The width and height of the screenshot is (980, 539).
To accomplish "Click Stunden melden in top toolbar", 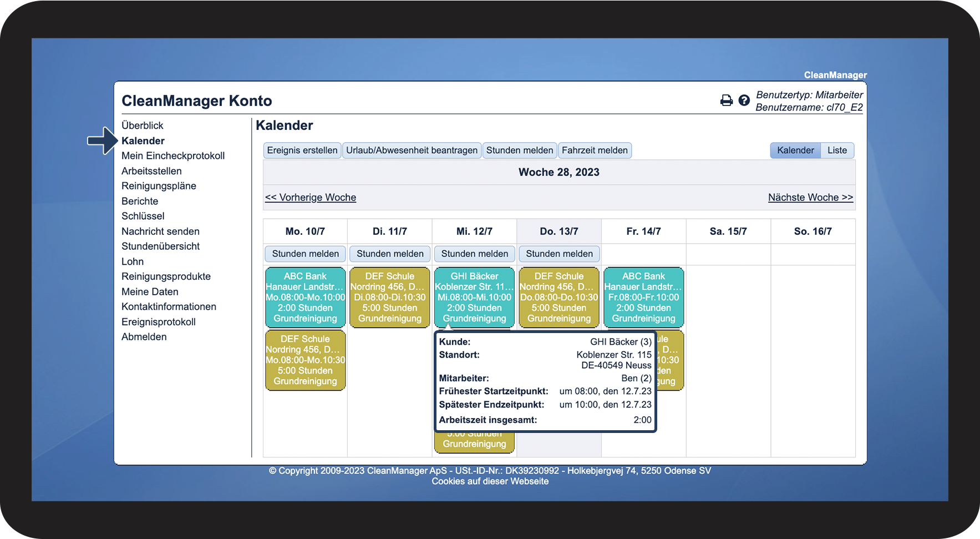I will coord(520,150).
